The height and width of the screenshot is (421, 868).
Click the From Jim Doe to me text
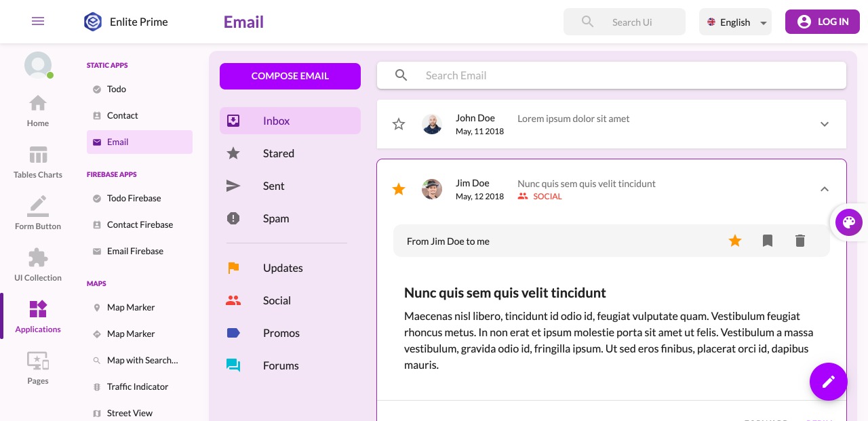click(x=448, y=241)
